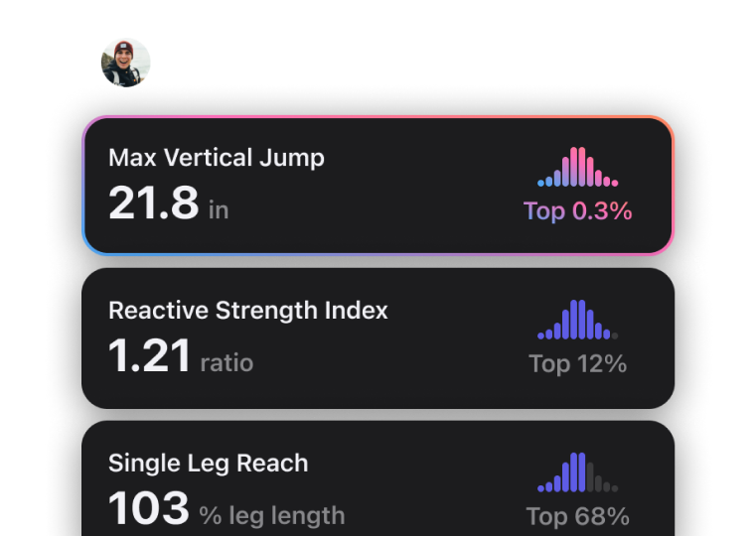Open the user profile avatar photo

pyautogui.click(x=126, y=63)
